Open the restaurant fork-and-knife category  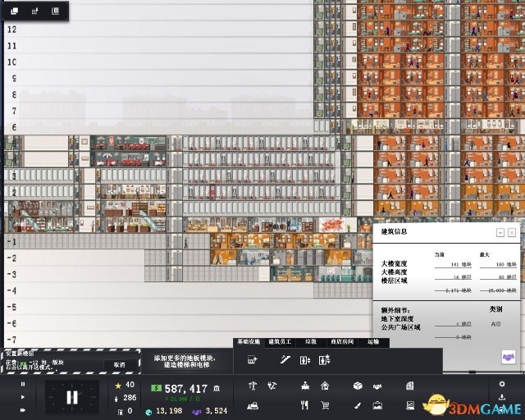304,405
